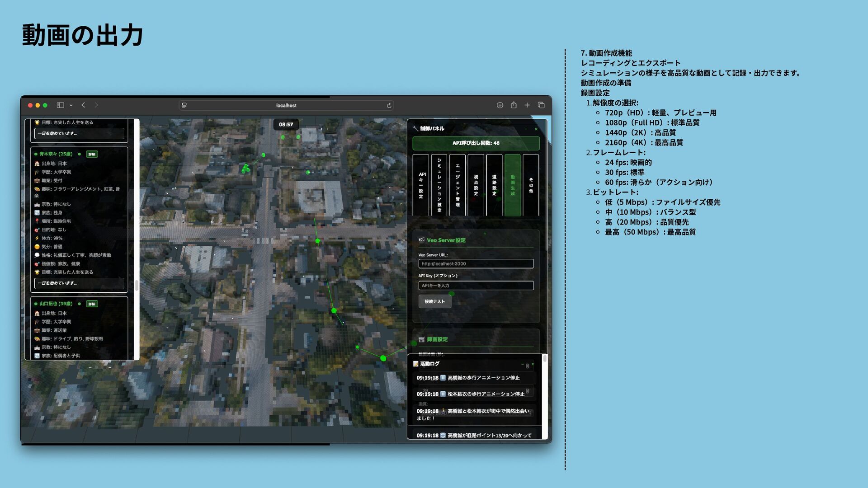Open the sidebar dropdown chevron in toolbar
The image size is (868, 488).
[x=71, y=105]
